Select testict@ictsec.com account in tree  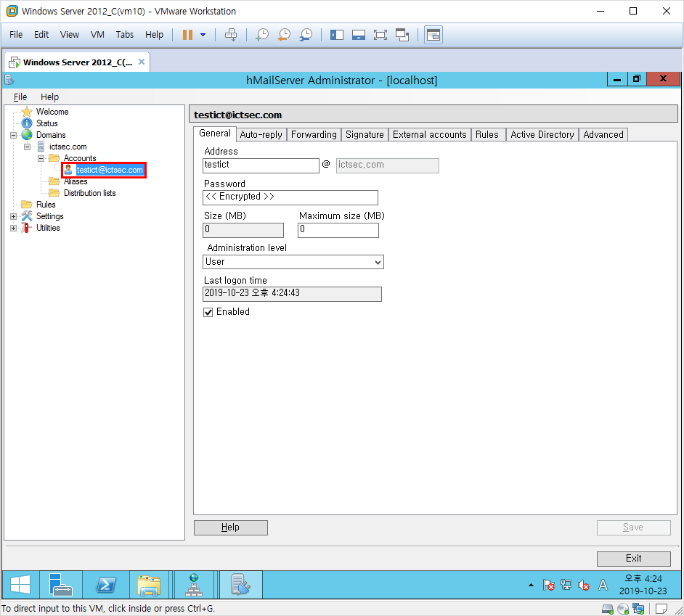[110, 170]
